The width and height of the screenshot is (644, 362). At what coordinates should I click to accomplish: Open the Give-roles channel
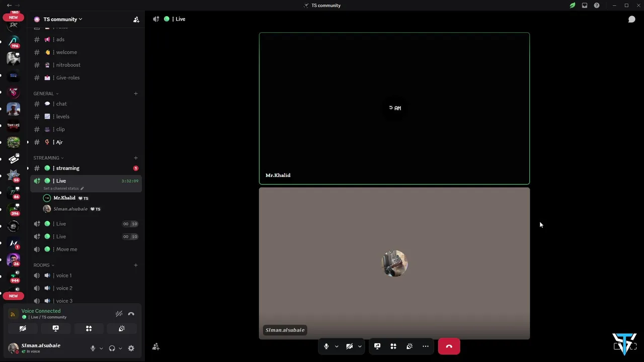[86, 78]
